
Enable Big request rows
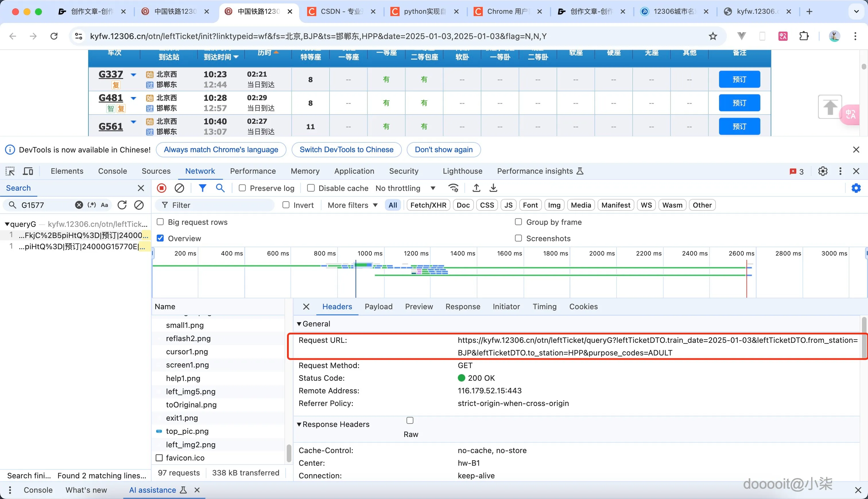click(x=160, y=222)
